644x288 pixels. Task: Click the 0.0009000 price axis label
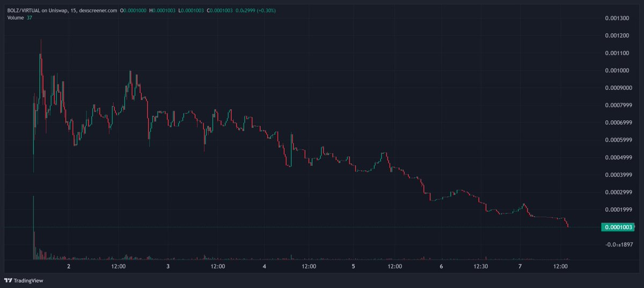tap(618, 88)
